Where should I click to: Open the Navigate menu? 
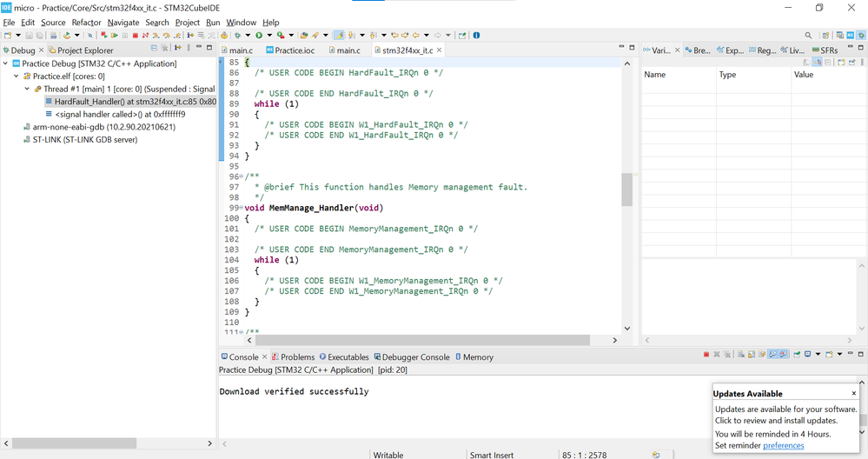123,22
